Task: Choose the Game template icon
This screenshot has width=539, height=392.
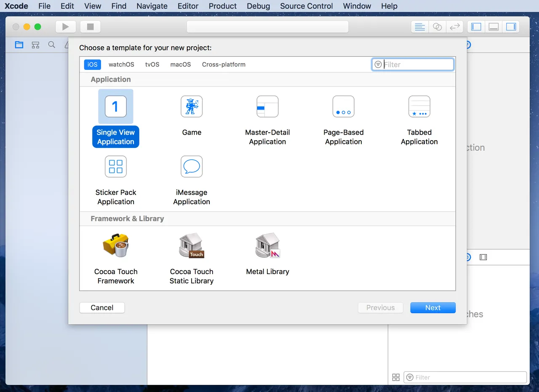Action: click(x=192, y=107)
